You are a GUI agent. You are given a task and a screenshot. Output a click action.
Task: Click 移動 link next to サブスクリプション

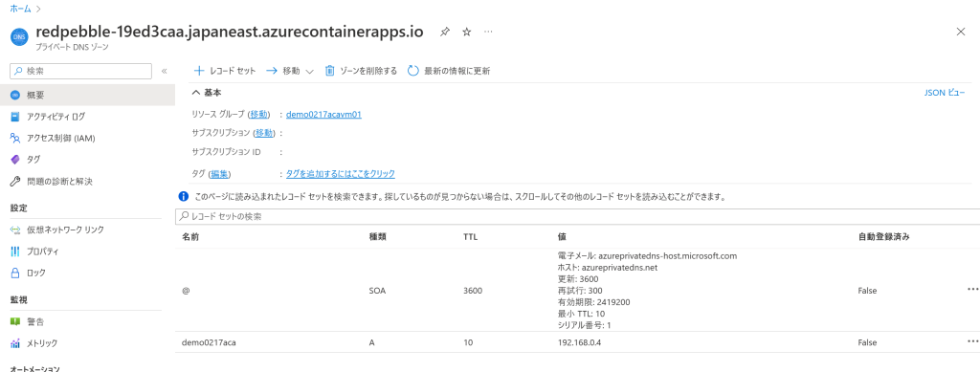(264, 133)
